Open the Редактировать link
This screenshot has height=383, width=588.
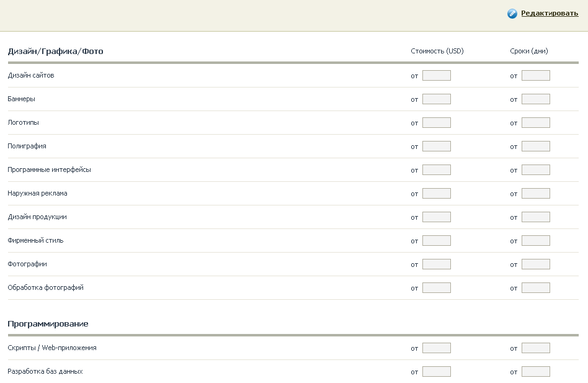click(550, 13)
